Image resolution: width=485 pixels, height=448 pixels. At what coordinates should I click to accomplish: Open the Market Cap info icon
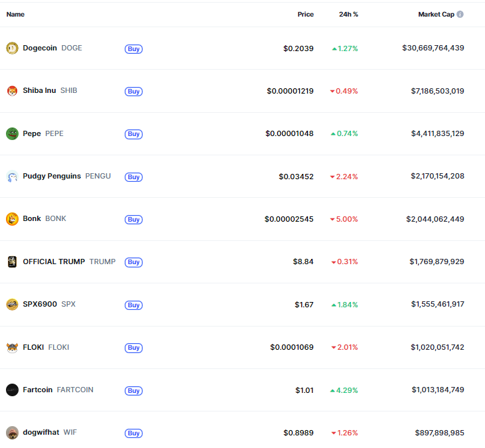click(x=460, y=14)
